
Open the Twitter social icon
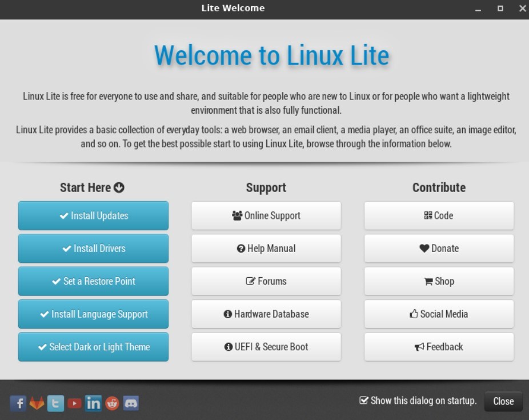coord(55,403)
